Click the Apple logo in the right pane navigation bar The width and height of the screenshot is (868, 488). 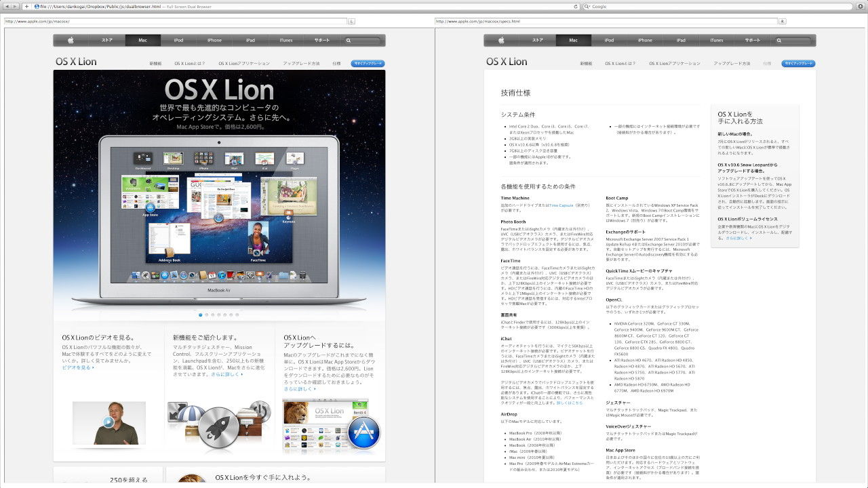coord(502,40)
